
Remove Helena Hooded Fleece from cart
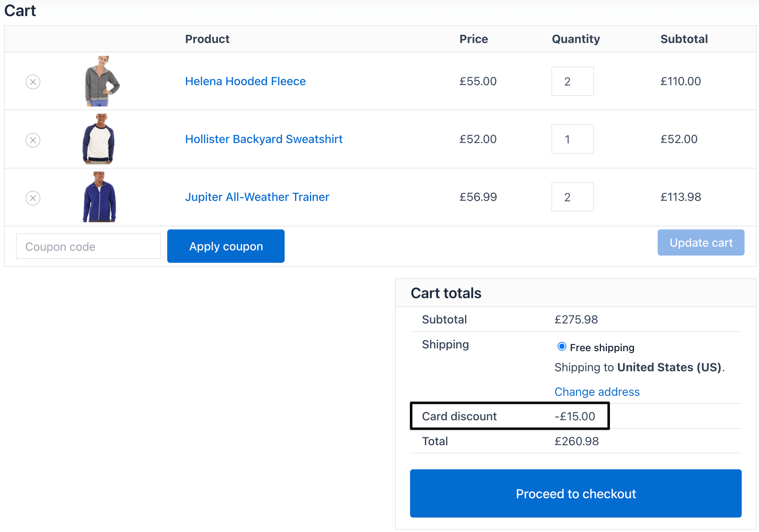coord(33,82)
